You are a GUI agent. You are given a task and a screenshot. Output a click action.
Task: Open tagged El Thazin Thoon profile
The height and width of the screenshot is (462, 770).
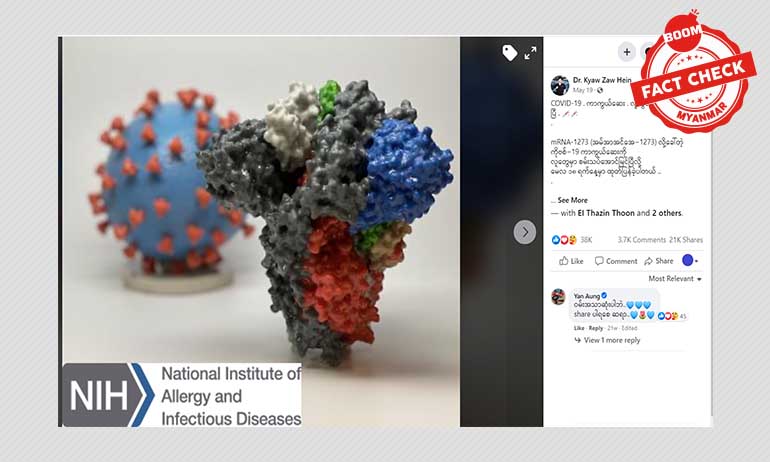(606, 213)
